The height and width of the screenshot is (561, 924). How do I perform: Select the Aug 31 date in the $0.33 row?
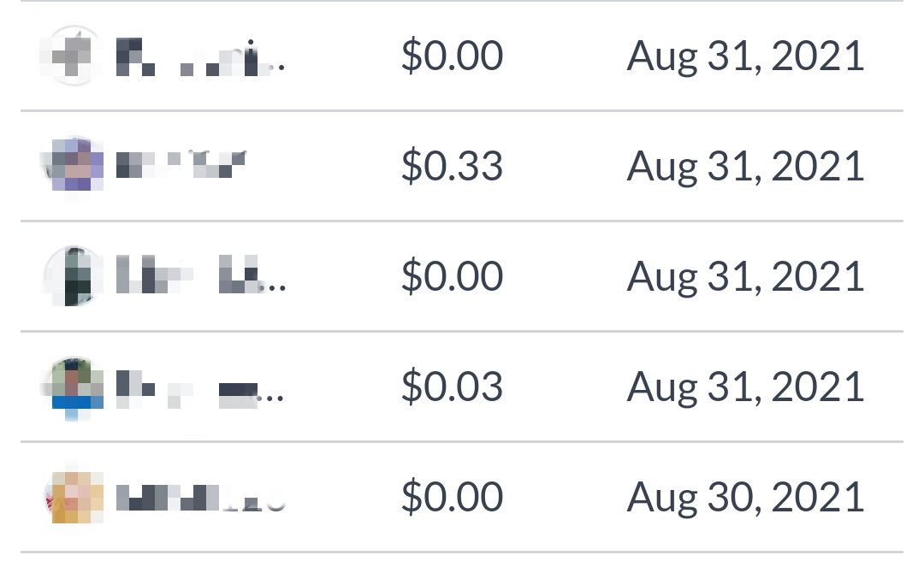click(x=745, y=167)
